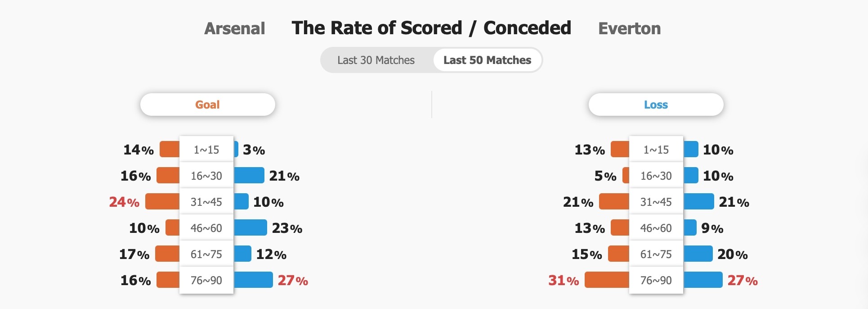
Task: Click the 1~15 interval in Goal chart
Action: [x=206, y=150]
